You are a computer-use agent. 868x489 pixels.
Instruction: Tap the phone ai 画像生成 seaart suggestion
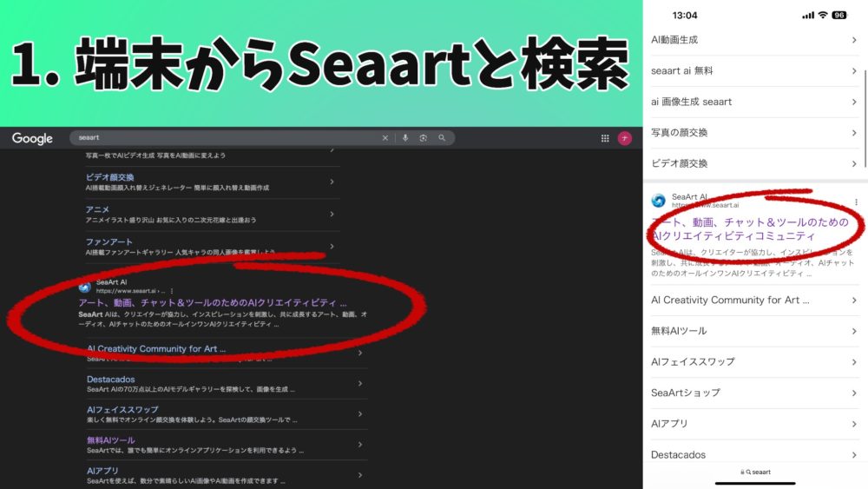click(692, 102)
